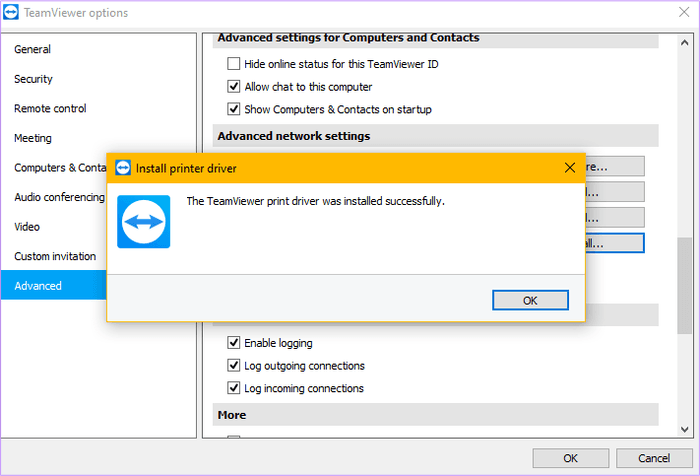This screenshot has height=476, width=700.
Task: Click the large TeamViewer icon in dialog
Action: point(143,221)
